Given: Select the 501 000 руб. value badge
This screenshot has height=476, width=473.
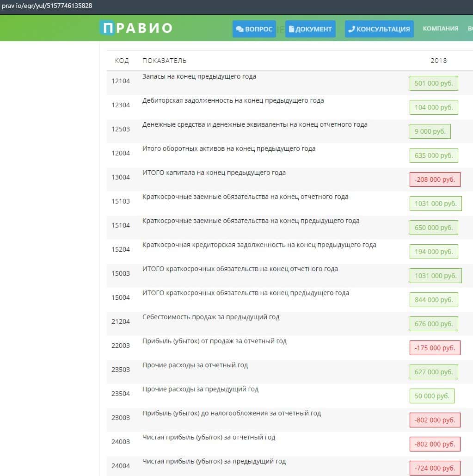Looking at the screenshot, I should coord(434,83).
